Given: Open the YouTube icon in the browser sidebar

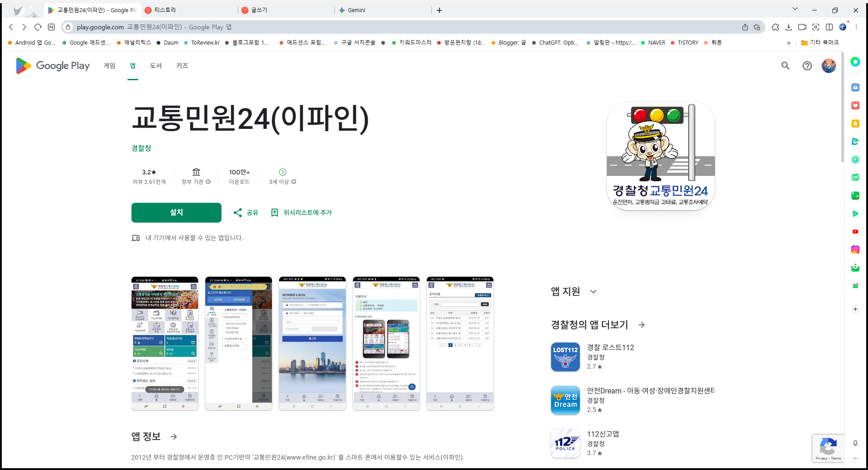Looking at the screenshot, I should point(855,232).
